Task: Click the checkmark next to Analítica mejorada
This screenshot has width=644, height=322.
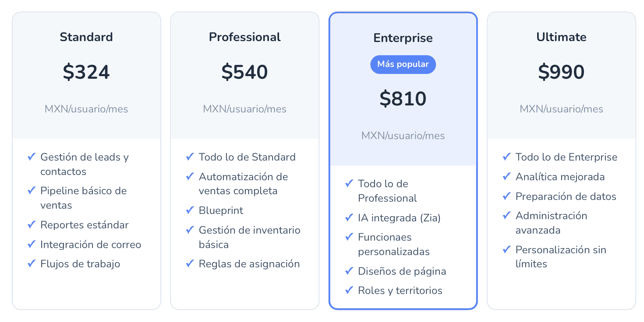Action: click(x=506, y=176)
